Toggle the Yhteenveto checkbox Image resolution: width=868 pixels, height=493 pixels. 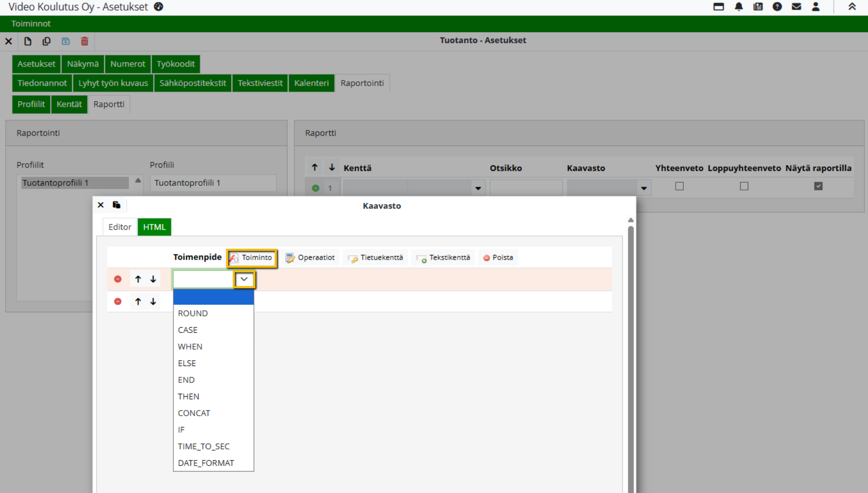(679, 186)
